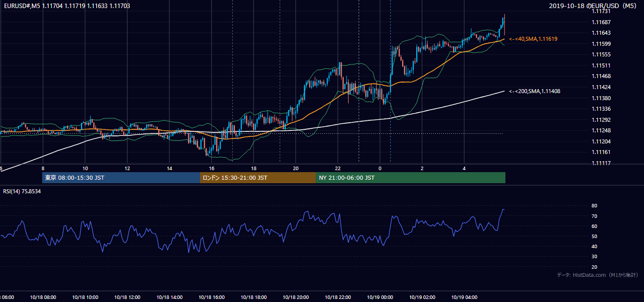Viewport: 644px width, 302px height.
Task: Click RSI scale value 30
Action: coord(595,257)
